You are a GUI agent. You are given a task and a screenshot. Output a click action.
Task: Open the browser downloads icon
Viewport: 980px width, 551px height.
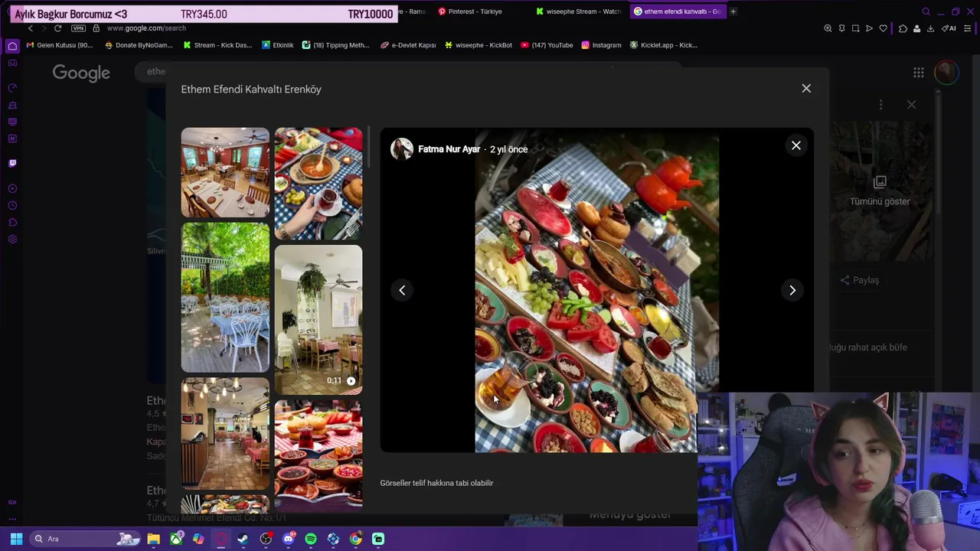pyautogui.click(x=930, y=28)
